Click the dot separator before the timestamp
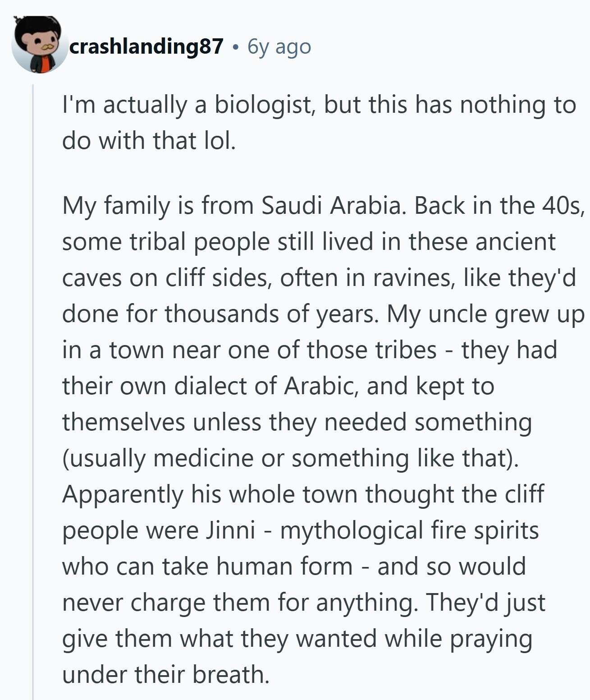The height and width of the screenshot is (700, 590). click(x=235, y=47)
